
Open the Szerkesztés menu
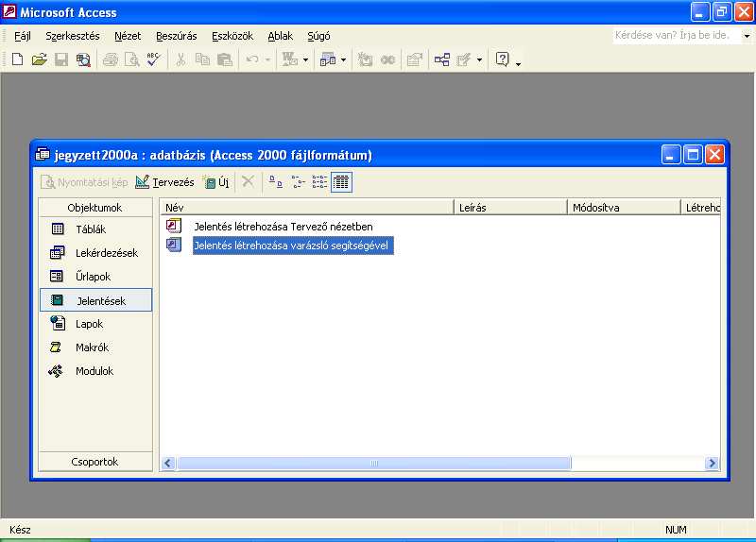(73, 36)
